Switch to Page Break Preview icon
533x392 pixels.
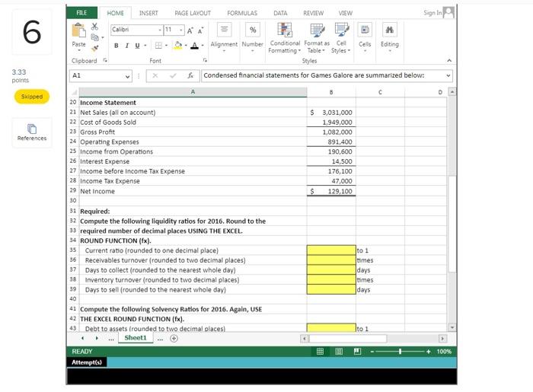357,352
